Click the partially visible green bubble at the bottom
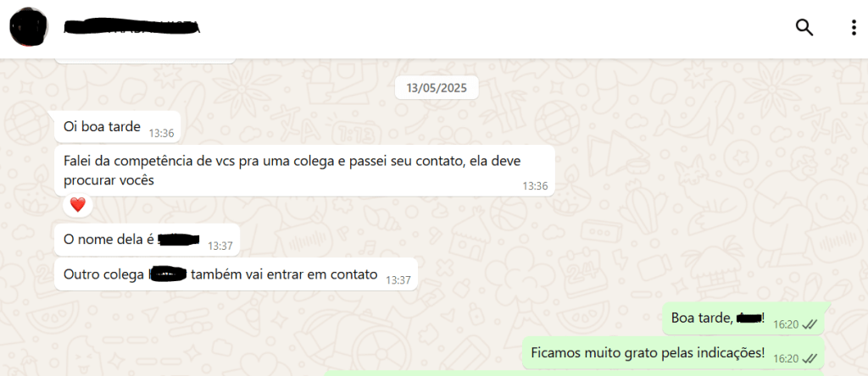Image resolution: width=868 pixels, height=376 pixels. pyautogui.click(x=574, y=373)
